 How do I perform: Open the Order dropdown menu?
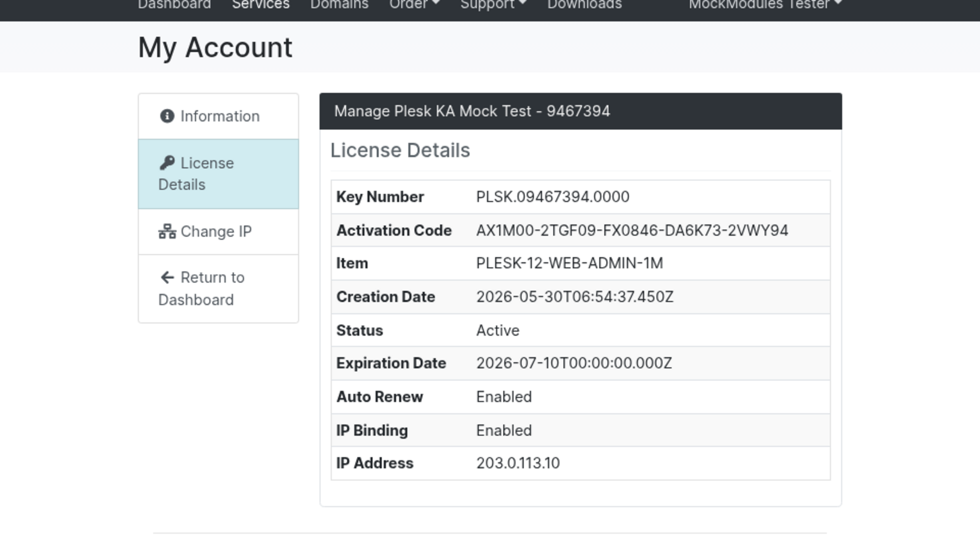coord(414,5)
